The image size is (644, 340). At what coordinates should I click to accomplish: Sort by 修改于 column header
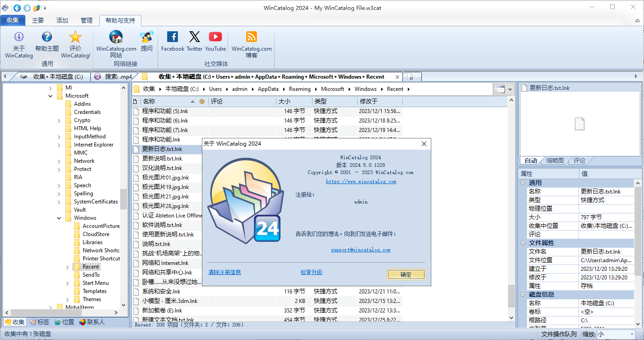379,101
